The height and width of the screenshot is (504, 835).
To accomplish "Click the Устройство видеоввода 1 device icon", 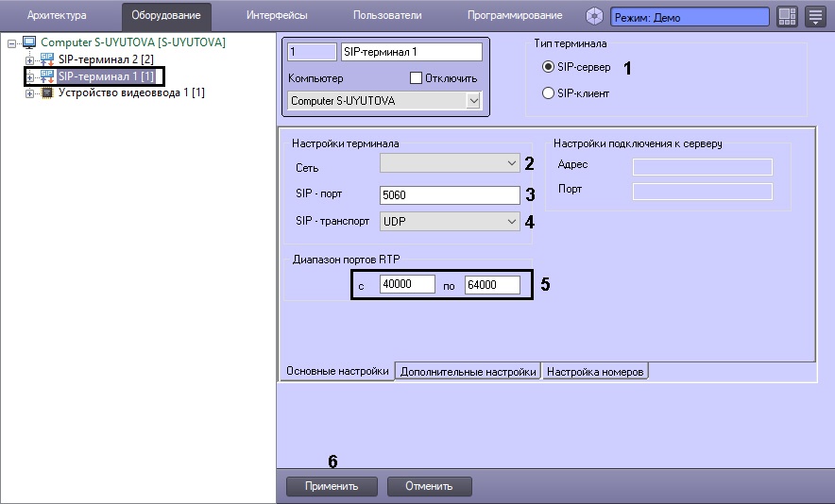I will [46, 93].
